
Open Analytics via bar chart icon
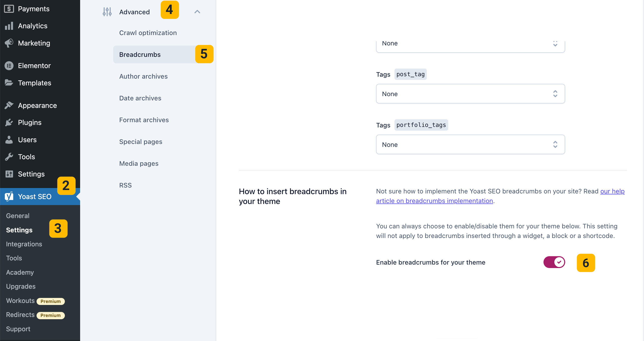9,26
